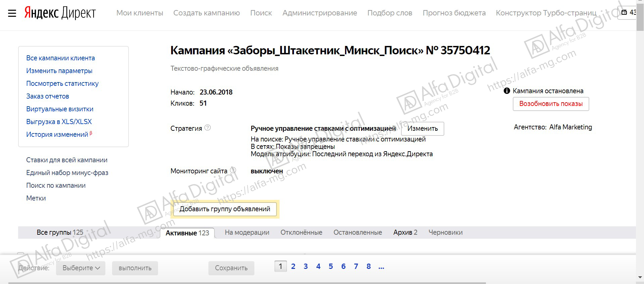This screenshot has height=284, width=644.
Task: Select the Активные 123 tab
Action: click(x=187, y=233)
